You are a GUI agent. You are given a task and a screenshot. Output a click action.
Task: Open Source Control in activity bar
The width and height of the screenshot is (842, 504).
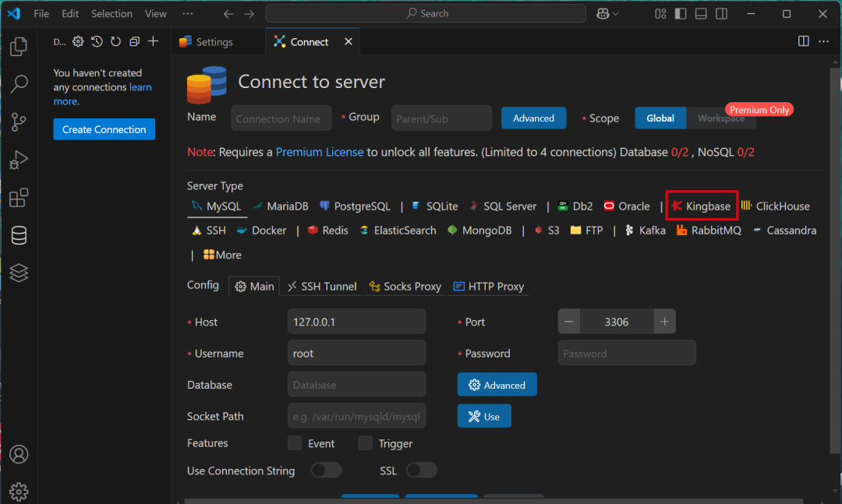point(19,122)
